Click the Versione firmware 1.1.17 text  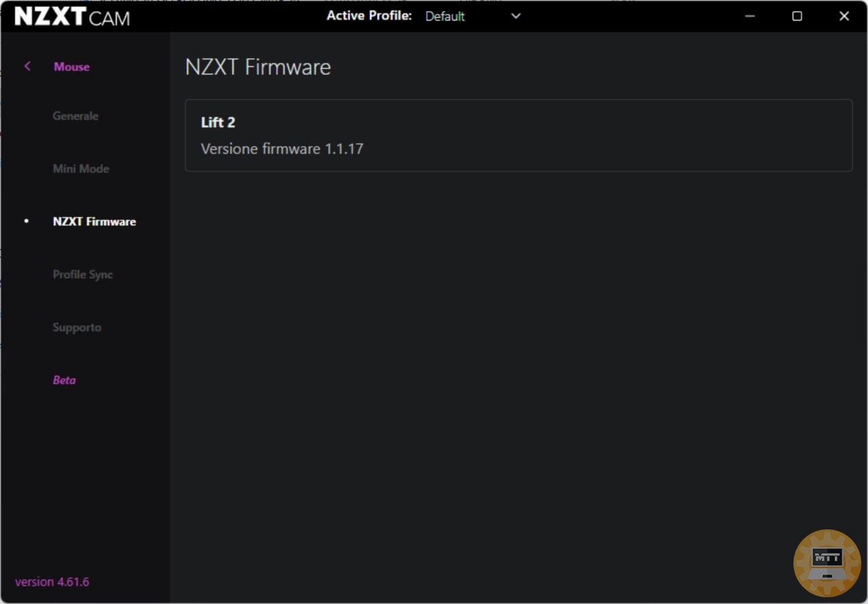pos(282,149)
